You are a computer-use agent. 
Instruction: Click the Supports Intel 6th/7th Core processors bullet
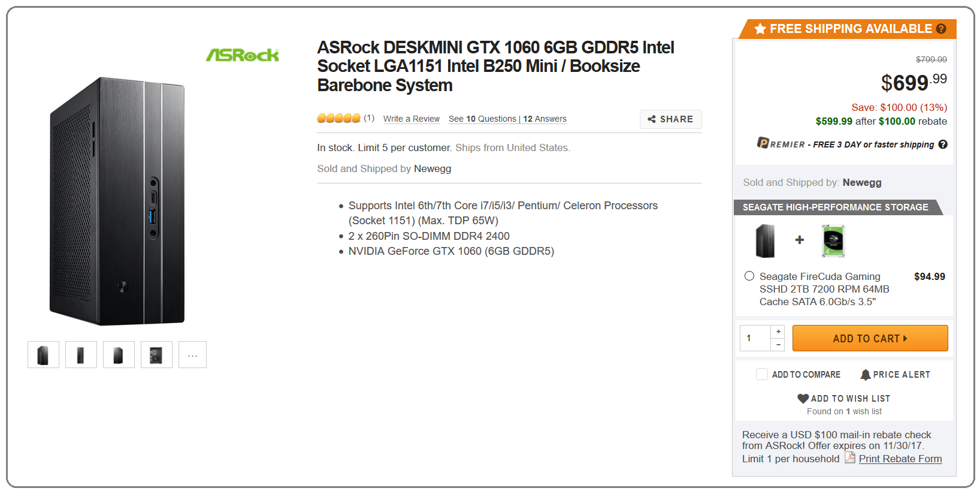tap(503, 213)
